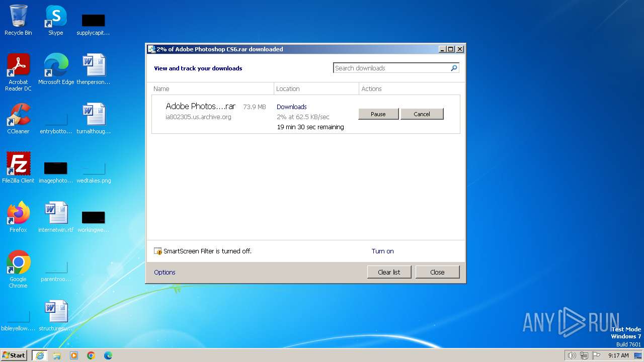
Task: Click Internet Explorer taskbar icon
Action: [x=40, y=355]
